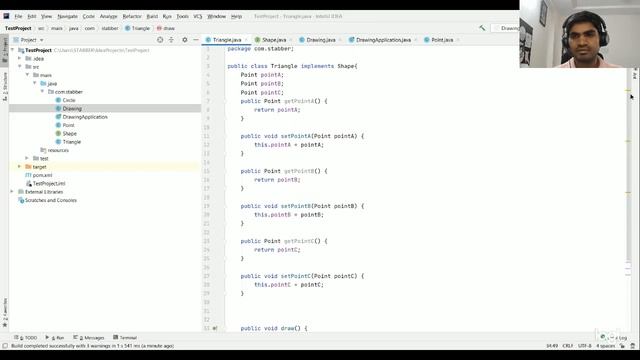Collapse the java folder

click(x=35, y=83)
